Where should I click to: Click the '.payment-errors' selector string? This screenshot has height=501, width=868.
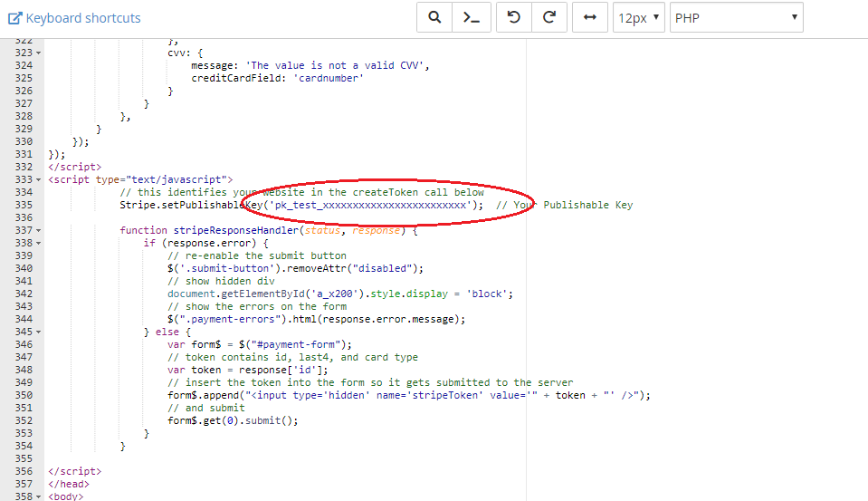click(233, 319)
